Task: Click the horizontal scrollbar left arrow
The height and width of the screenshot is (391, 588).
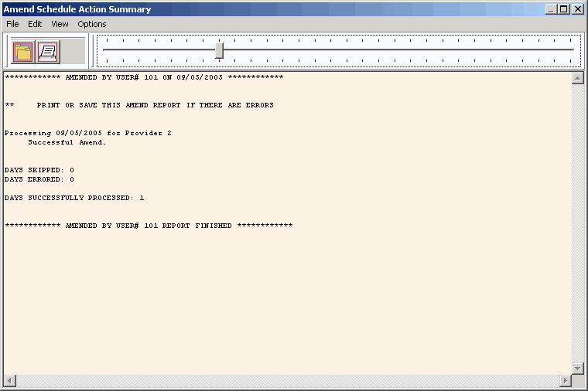Action: [10, 381]
